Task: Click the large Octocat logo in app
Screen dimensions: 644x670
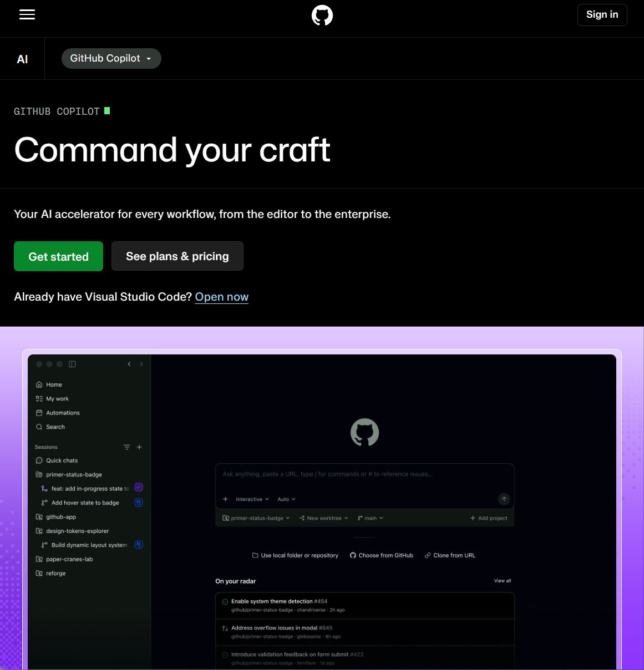Action: [364, 432]
